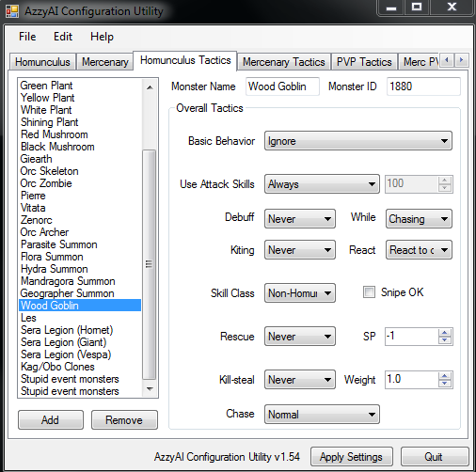Click the Add button

pyautogui.click(x=51, y=420)
